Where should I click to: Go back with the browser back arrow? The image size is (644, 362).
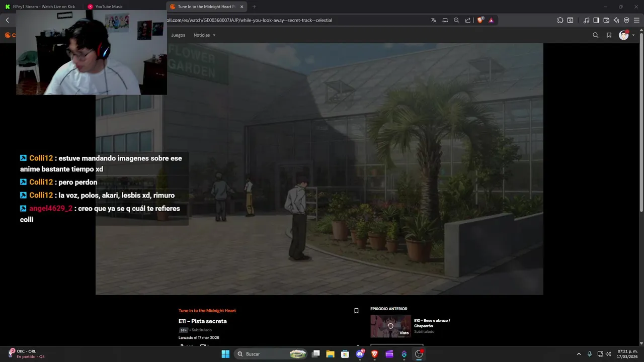pos(8,20)
